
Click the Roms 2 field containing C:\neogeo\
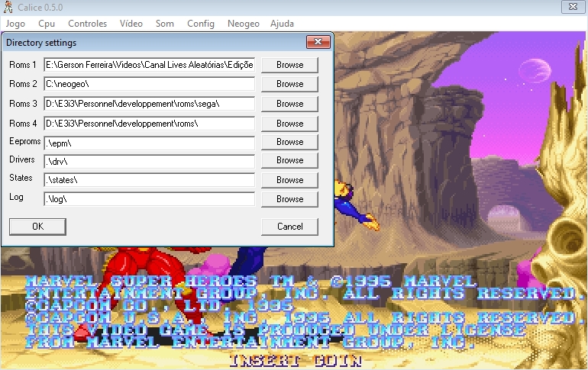pyautogui.click(x=149, y=84)
